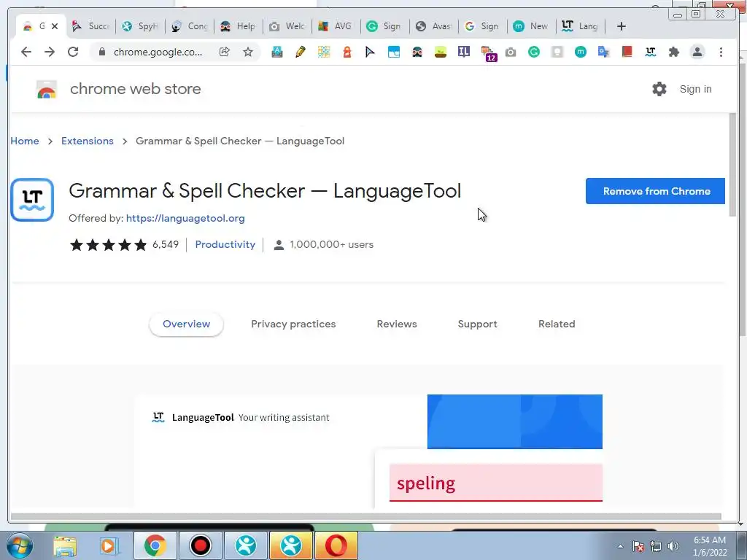The image size is (747, 560).
Task: Open the Windows Start menu
Action: tap(19, 545)
